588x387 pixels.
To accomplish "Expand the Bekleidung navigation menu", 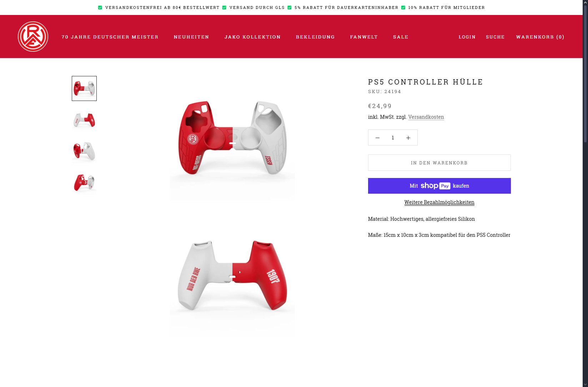I will [315, 37].
